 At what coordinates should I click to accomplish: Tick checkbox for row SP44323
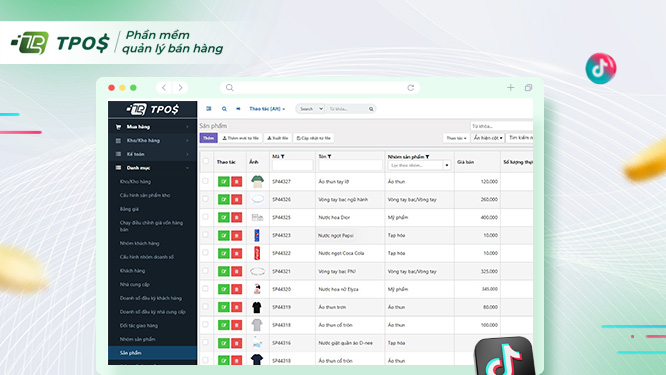point(206,234)
